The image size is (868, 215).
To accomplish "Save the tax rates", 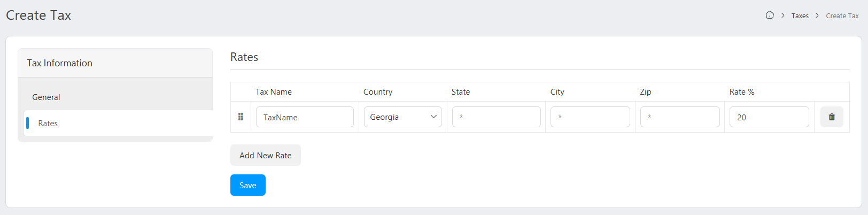I will coord(247,185).
